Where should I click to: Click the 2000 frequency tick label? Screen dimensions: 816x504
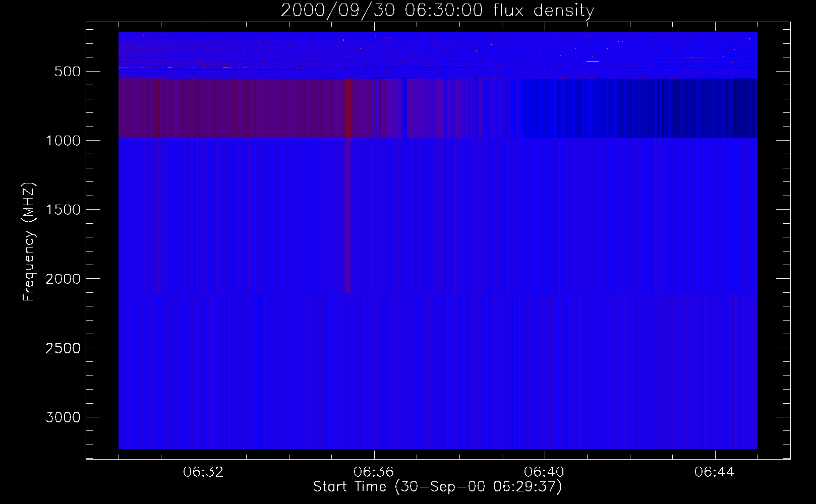63,279
